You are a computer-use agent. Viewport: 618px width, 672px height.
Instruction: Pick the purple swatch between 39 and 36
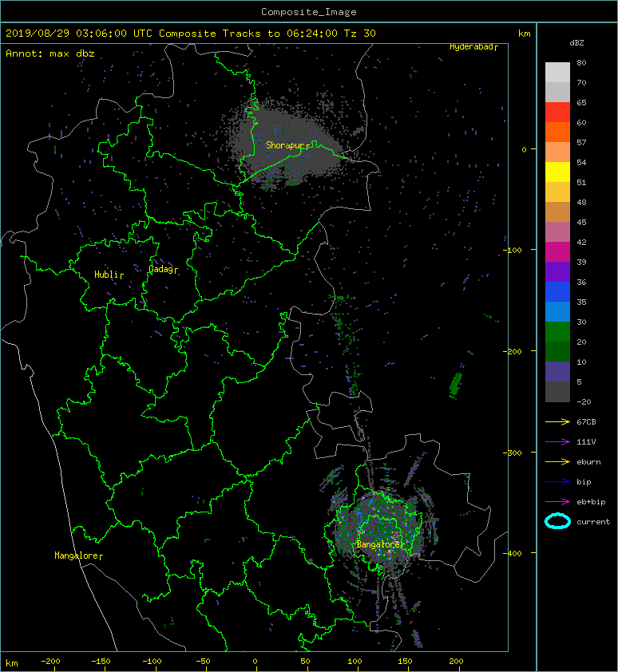pos(557,272)
